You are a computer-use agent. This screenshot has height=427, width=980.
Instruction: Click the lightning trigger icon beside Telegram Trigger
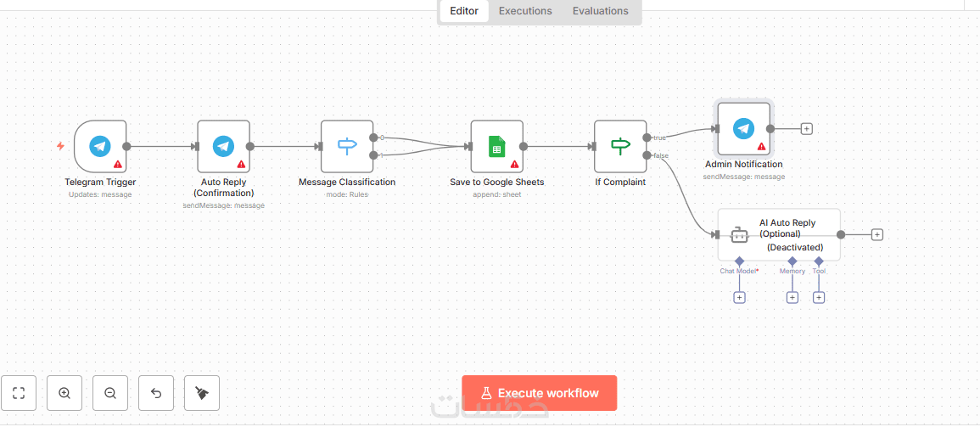pyautogui.click(x=60, y=146)
